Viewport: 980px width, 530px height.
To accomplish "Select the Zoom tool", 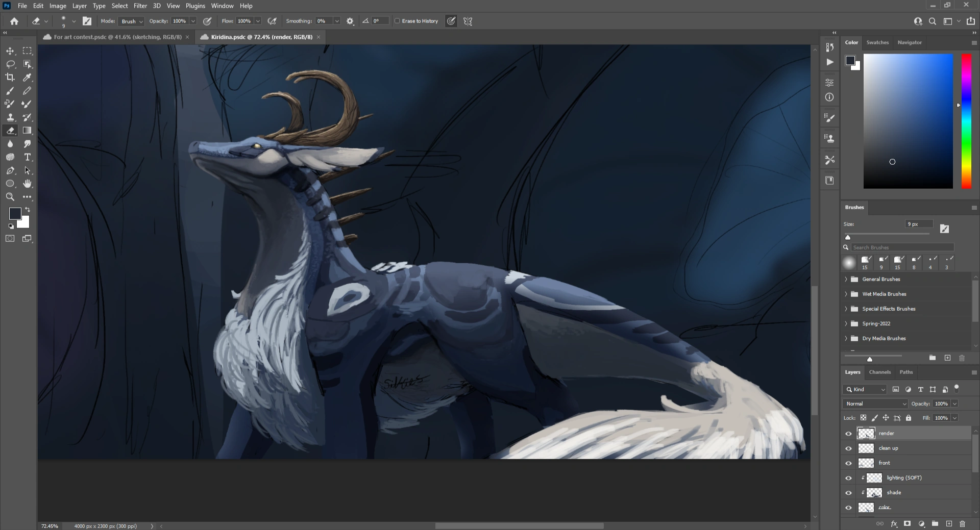I will [x=10, y=197].
